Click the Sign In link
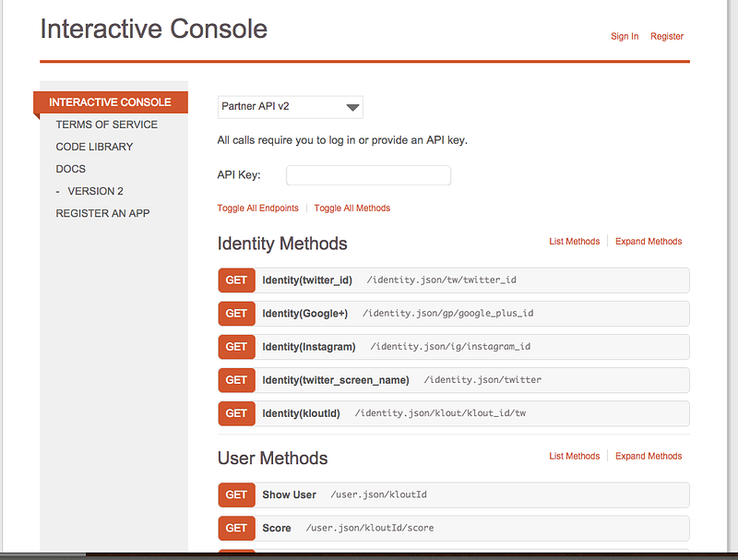 625,36
